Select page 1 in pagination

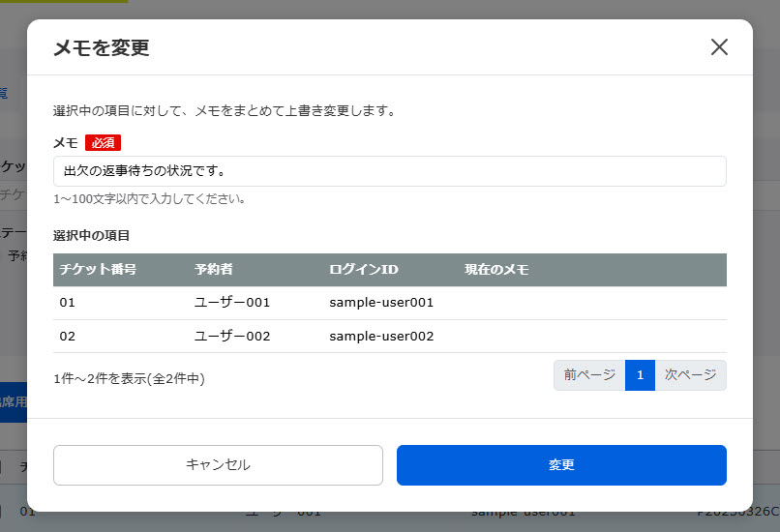pyautogui.click(x=640, y=375)
